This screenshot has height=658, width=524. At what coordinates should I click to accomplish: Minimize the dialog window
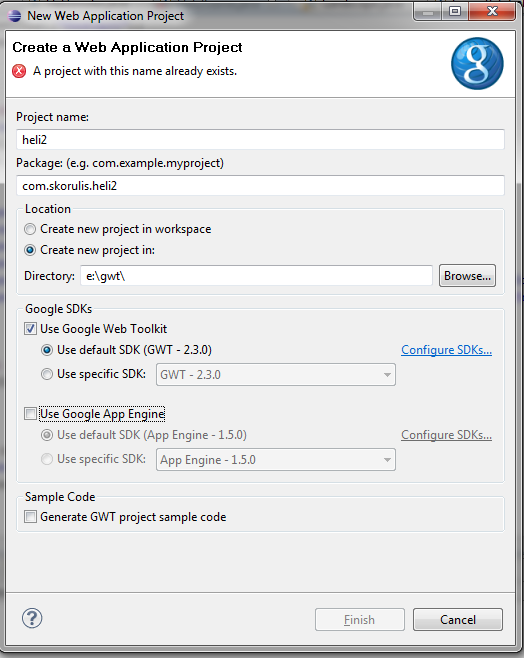(x=428, y=11)
